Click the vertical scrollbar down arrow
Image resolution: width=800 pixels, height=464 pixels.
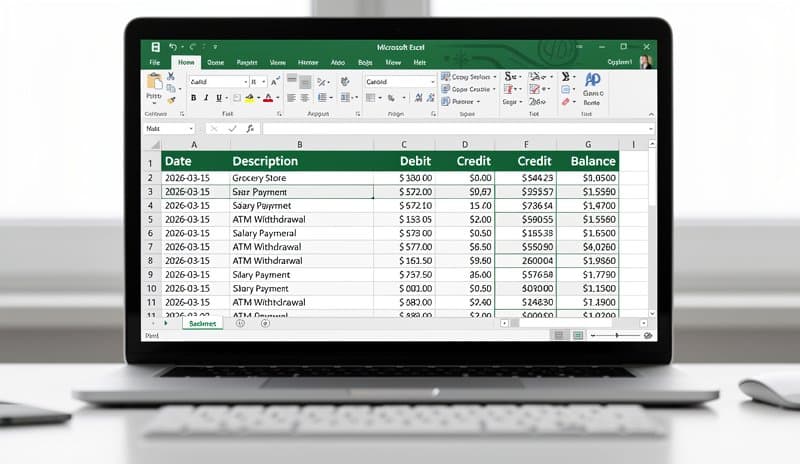tap(652, 313)
